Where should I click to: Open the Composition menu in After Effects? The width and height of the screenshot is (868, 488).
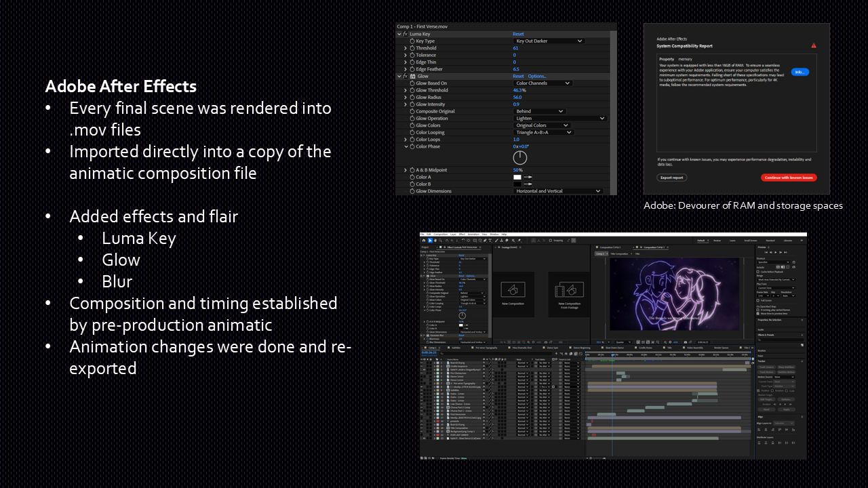coord(441,235)
